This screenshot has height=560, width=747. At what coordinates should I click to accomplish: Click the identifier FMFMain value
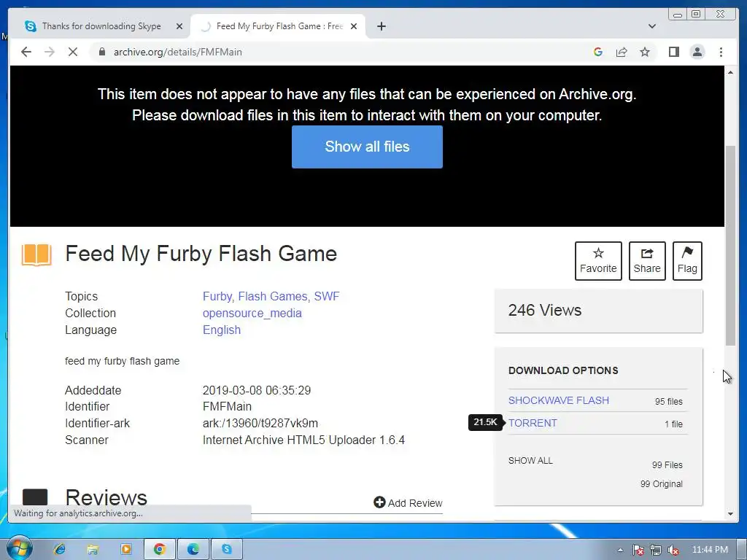(x=227, y=407)
